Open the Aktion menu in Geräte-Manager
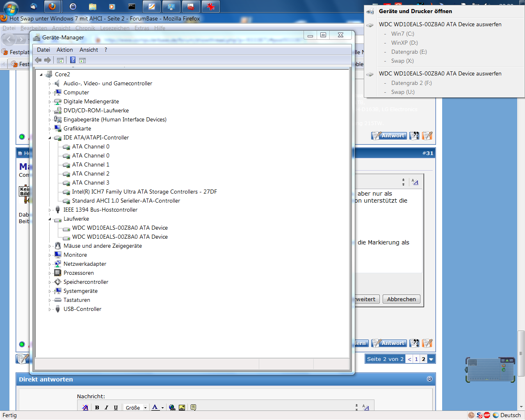Image resolution: width=525 pixels, height=420 pixels. pyautogui.click(x=65, y=50)
